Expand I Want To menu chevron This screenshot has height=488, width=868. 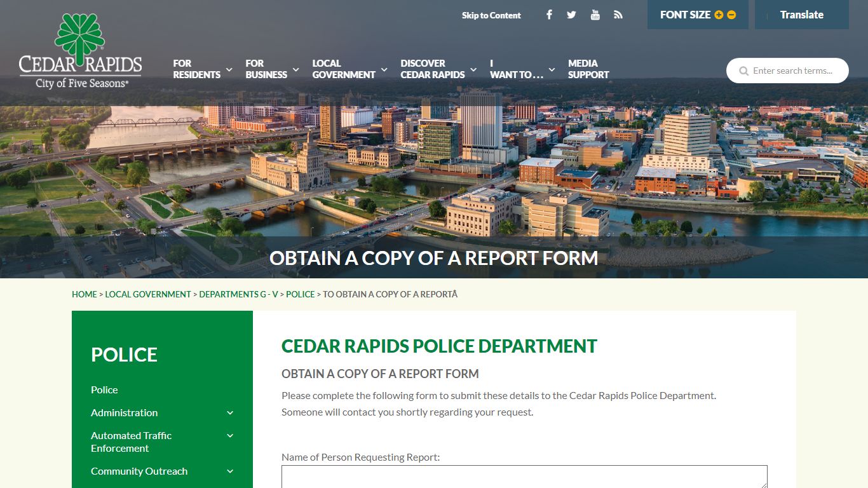point(552,69)
